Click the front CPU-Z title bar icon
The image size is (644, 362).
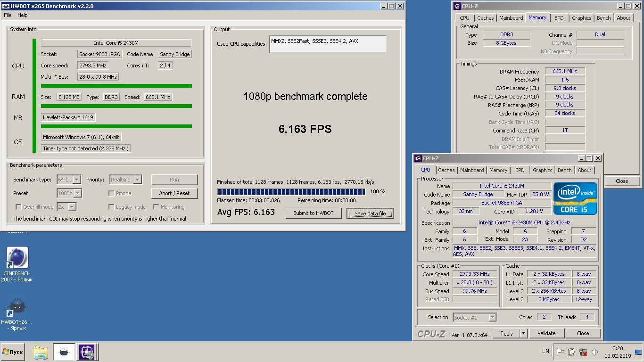418,158
